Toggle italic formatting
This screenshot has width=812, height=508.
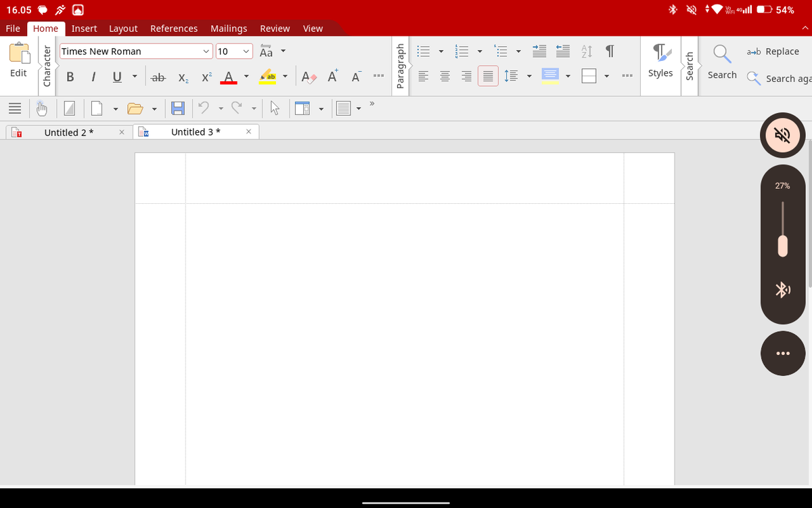(x=93, y=77)
